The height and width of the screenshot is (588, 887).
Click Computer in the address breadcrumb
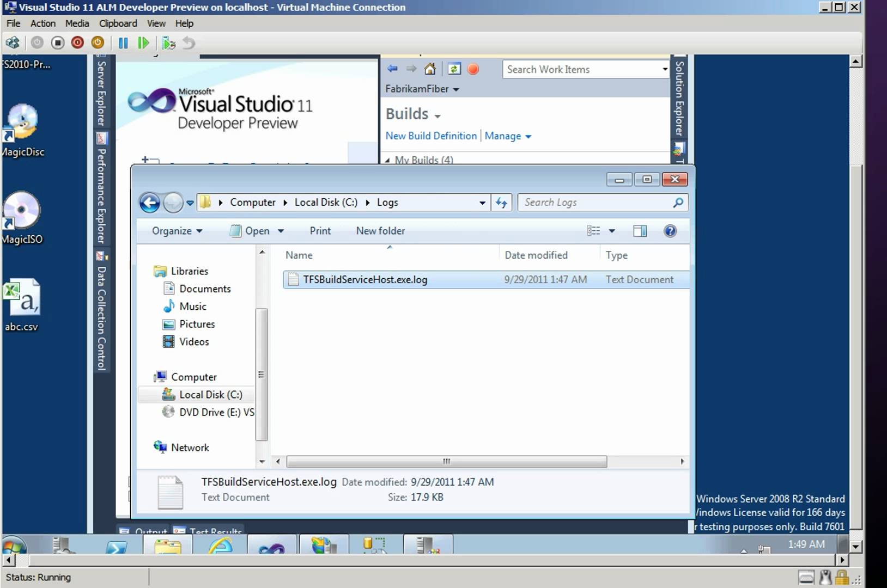tap(253, 202)
